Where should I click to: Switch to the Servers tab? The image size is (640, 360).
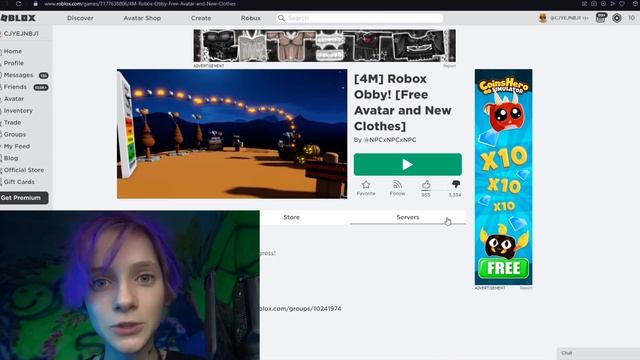[x=408, y=217]
